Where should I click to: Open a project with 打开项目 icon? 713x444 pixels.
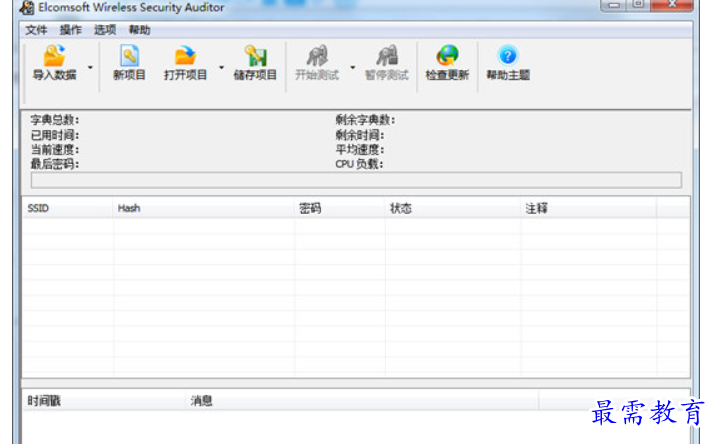point(185,56)
